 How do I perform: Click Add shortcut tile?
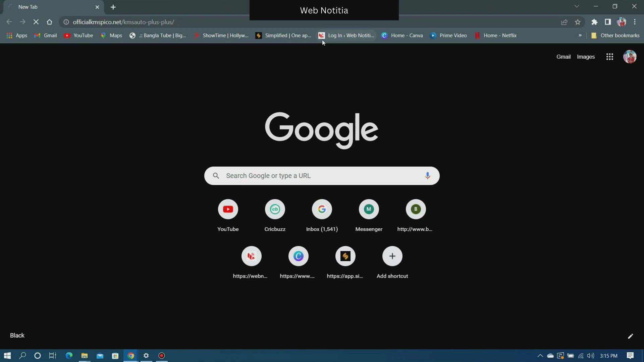click(x=392, y=262)
